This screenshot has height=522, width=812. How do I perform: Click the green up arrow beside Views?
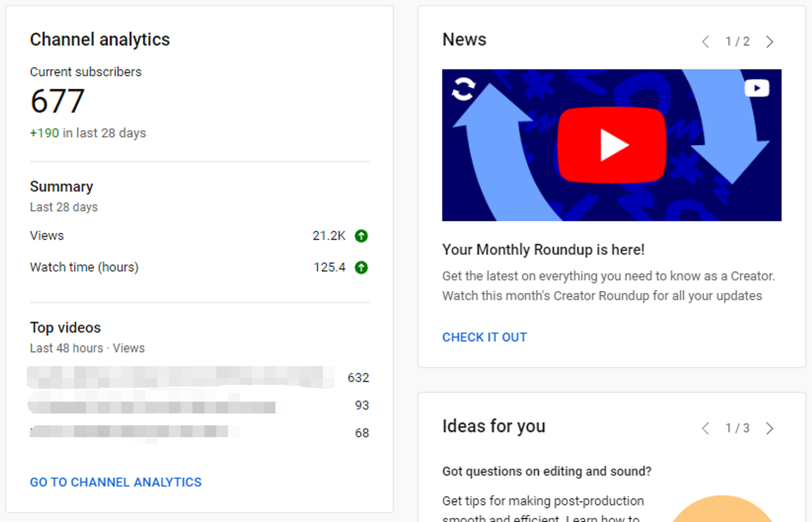coord(361,236)
